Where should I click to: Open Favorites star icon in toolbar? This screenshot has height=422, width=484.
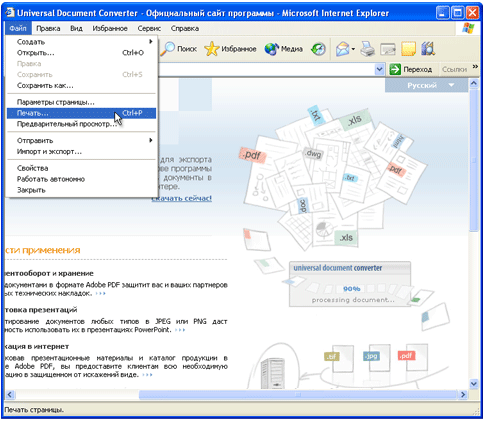pos(212,49)
